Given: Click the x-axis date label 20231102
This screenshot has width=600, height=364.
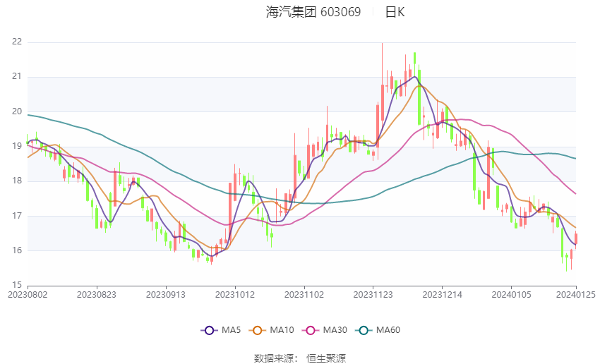Looking at the screenshot, I should 304,295.
